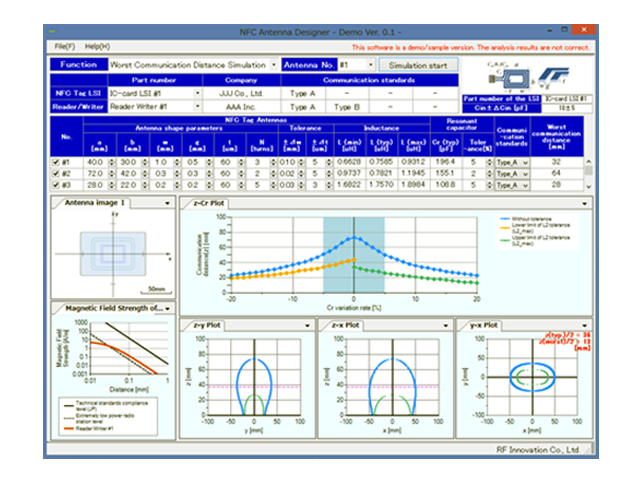Open the Antenna image panel dropdown
This screenshot has height=480, width=640.
(167, 203)
